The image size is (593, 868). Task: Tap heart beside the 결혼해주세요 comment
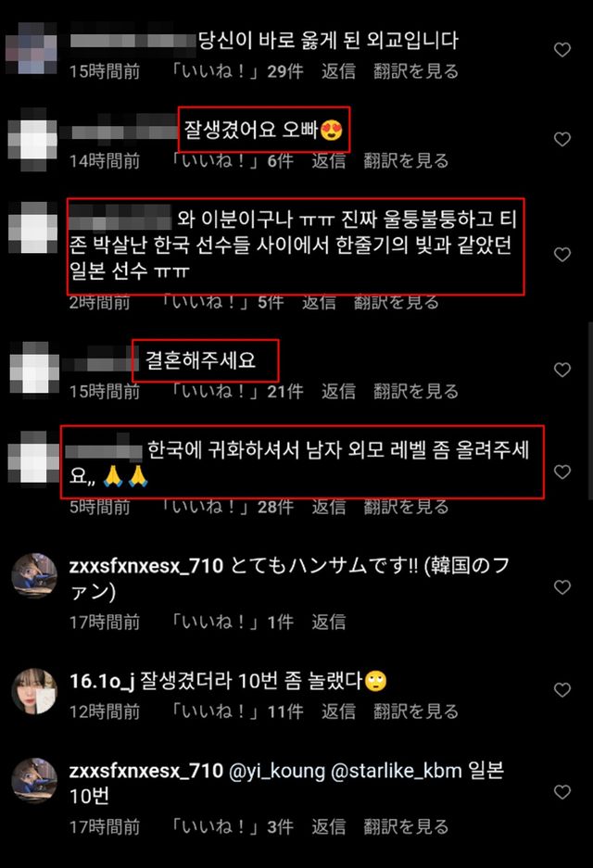562,370
